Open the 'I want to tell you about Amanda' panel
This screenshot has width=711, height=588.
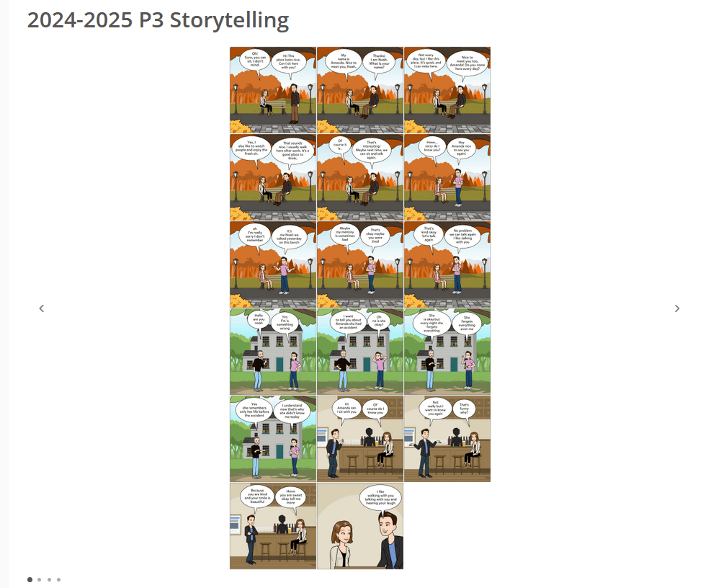360,351
